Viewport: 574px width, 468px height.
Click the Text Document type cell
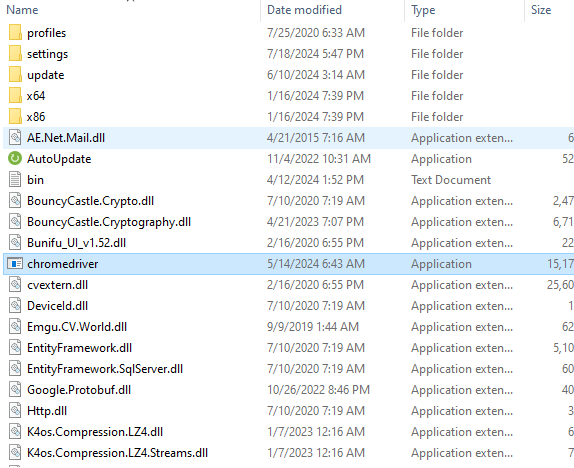pyautogui.click(x=451, y=180)
